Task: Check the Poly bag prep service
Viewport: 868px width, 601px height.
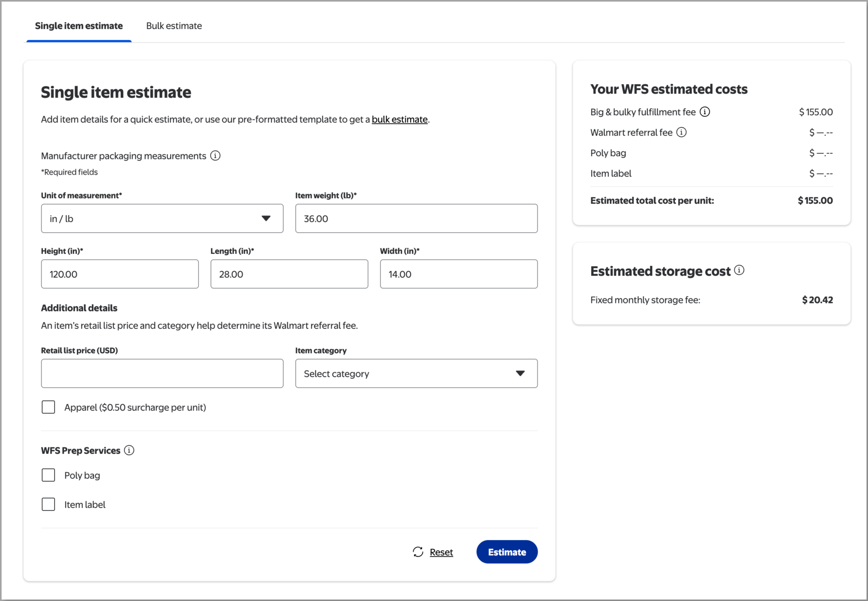Action: [48, 475]
